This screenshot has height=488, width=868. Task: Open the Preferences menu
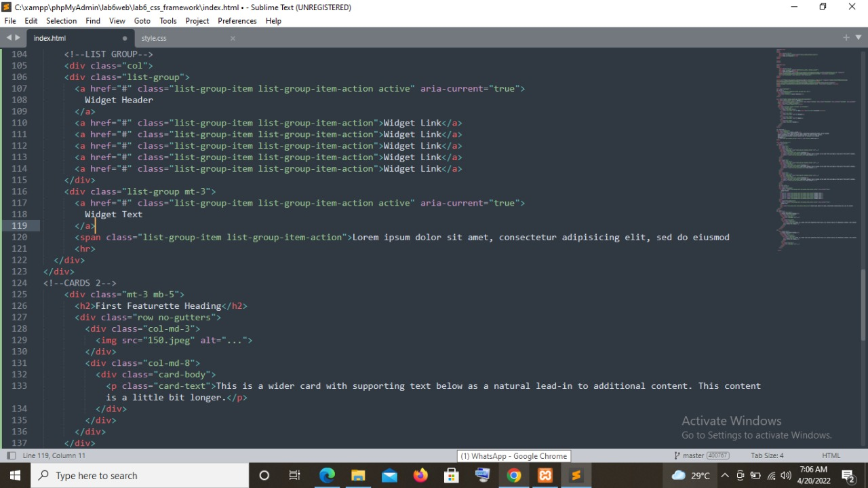tap(237, 20)
